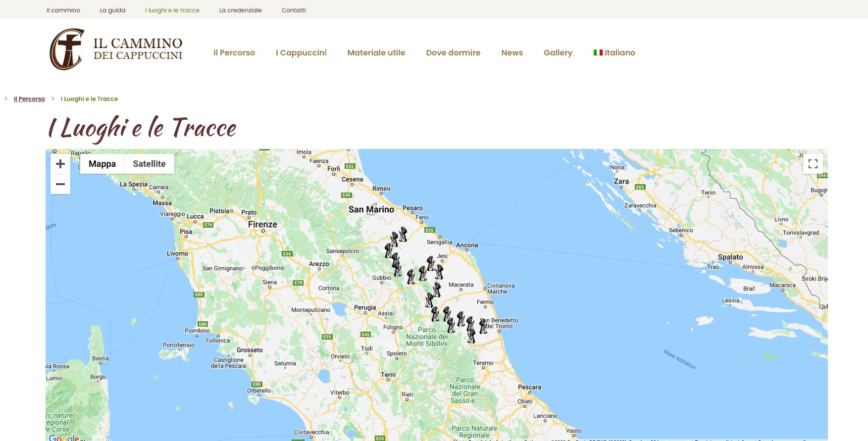Click the Il Cammino dei Cappuccini logo
The height and width of the screenshot is (441, 868).
click(116, 49)
